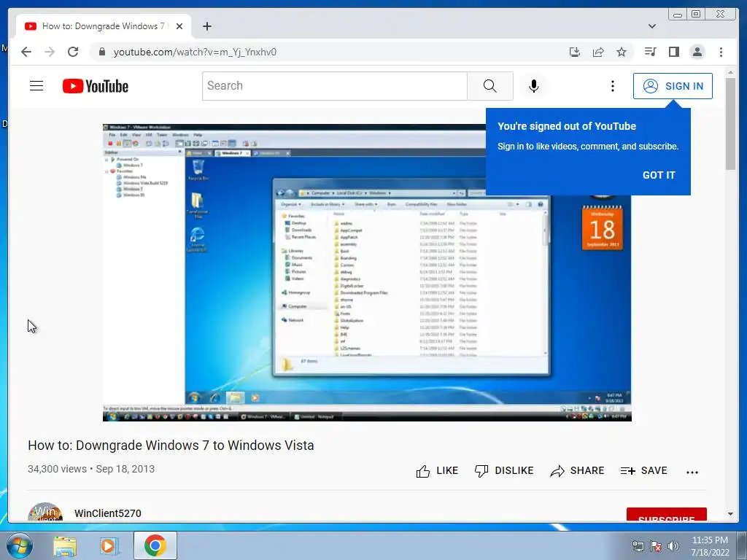The height and width of the screenshot is (560, 747).
Task: Expand the tab search chevron
Action: 651,26
